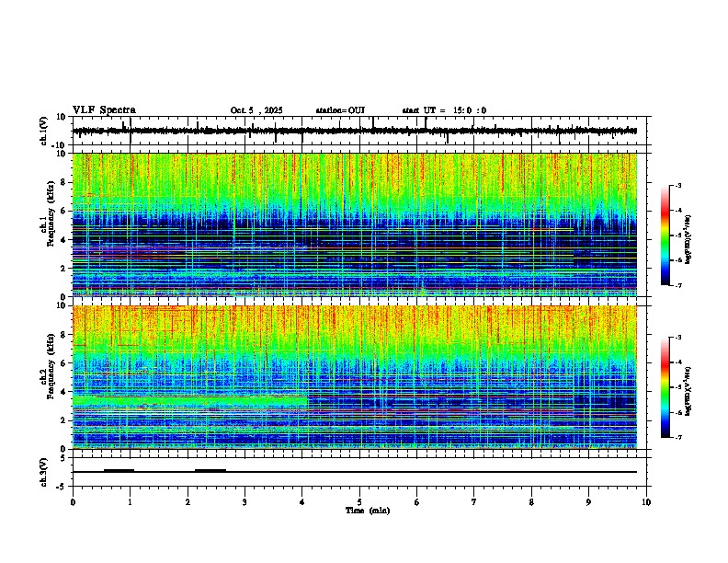The width and height of the screenshot is (728, 563).
Task: Click inside the ch.1 spectrogram plot
Action: 355,224
